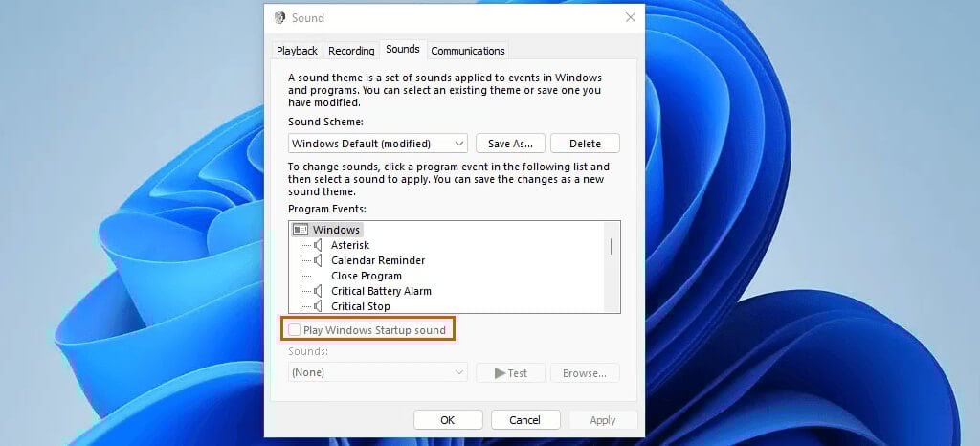Click the Delete scheme button
This screenshot has height=446, width=980.
(x=585, y=143)
